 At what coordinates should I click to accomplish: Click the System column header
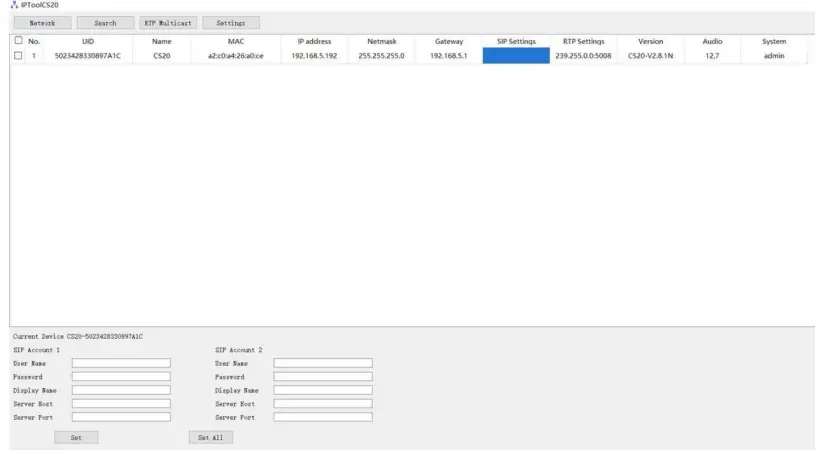point(774,41)
